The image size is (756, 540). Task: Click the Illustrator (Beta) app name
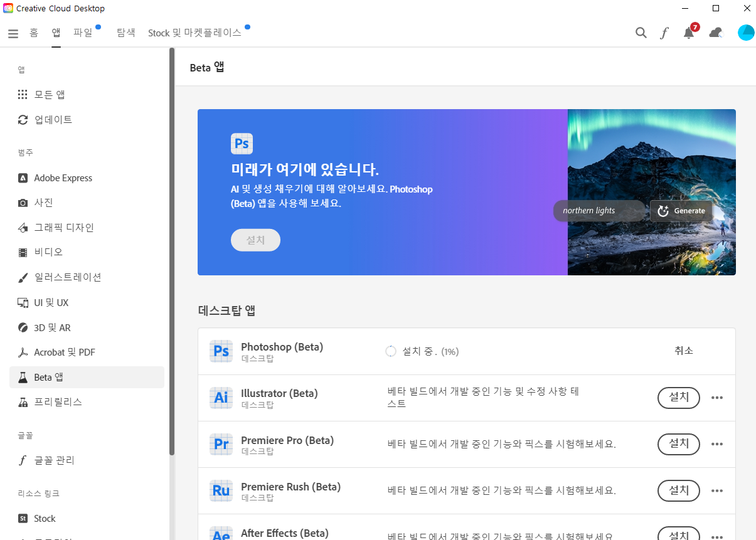coord(279,393)
